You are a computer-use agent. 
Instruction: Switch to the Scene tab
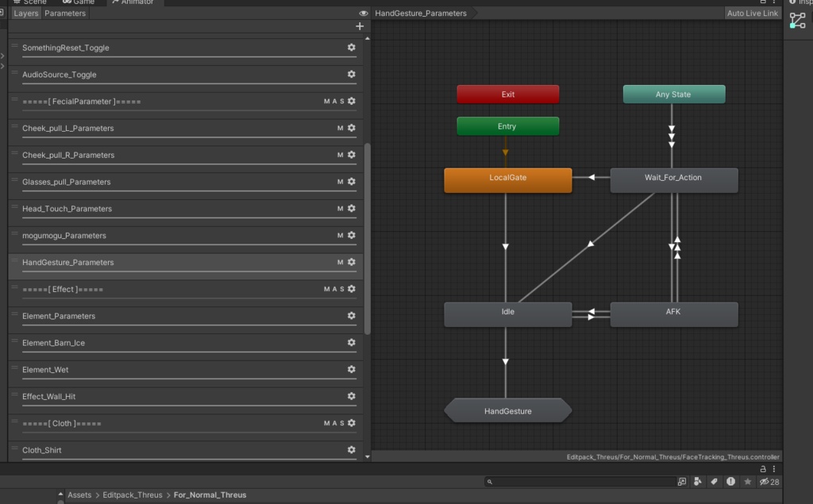[30, 2]
